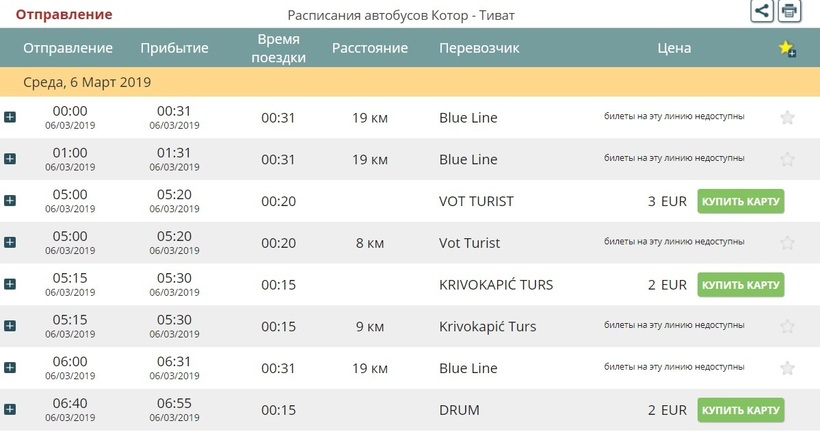Buy ticket for KRIVOKAPIĆ TURS 2 EUR

click(x=740, y=285)
